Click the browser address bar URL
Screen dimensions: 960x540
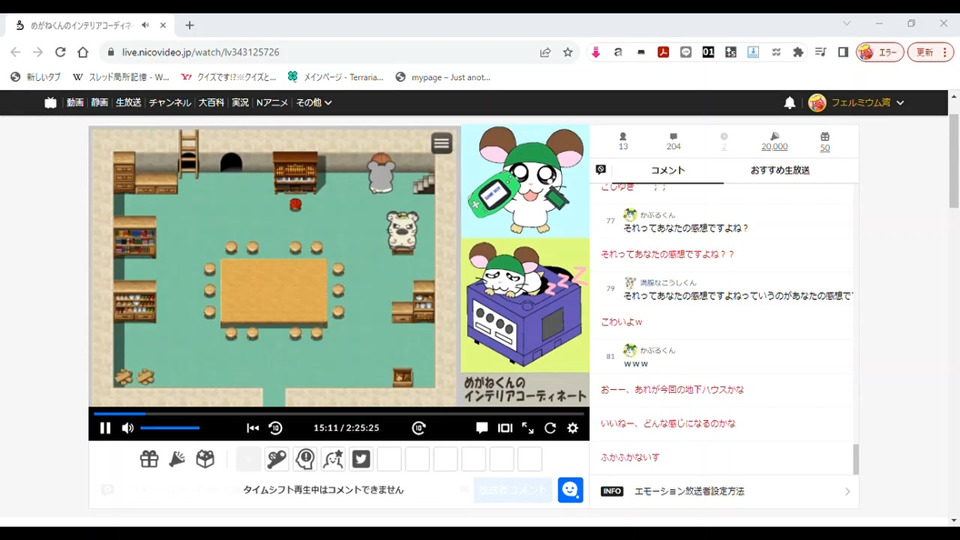click(200, 53)
